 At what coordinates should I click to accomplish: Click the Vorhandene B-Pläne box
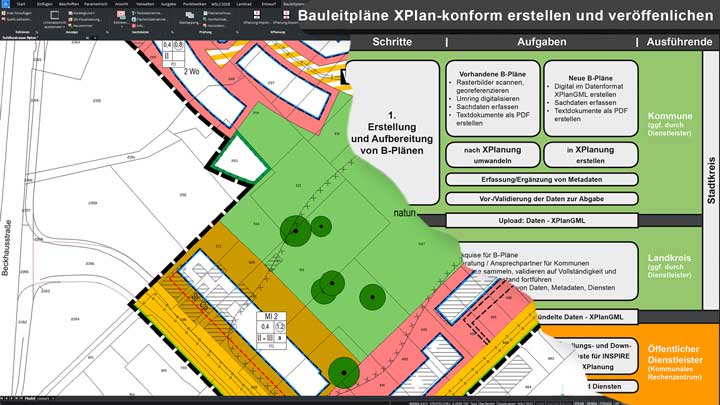[493, 98]
